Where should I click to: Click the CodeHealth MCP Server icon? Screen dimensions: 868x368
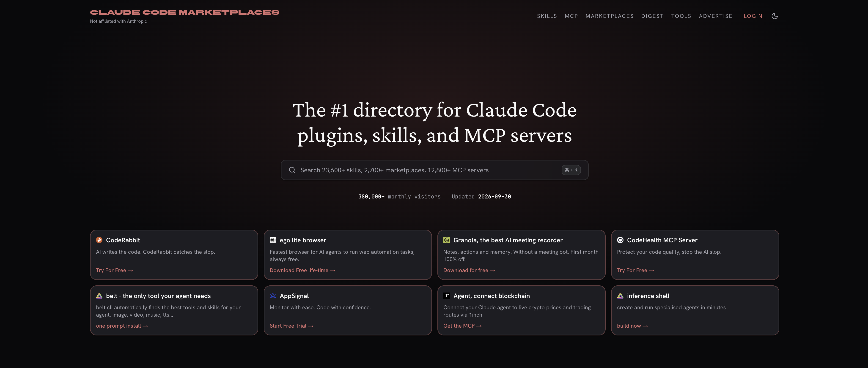(620, 240)
